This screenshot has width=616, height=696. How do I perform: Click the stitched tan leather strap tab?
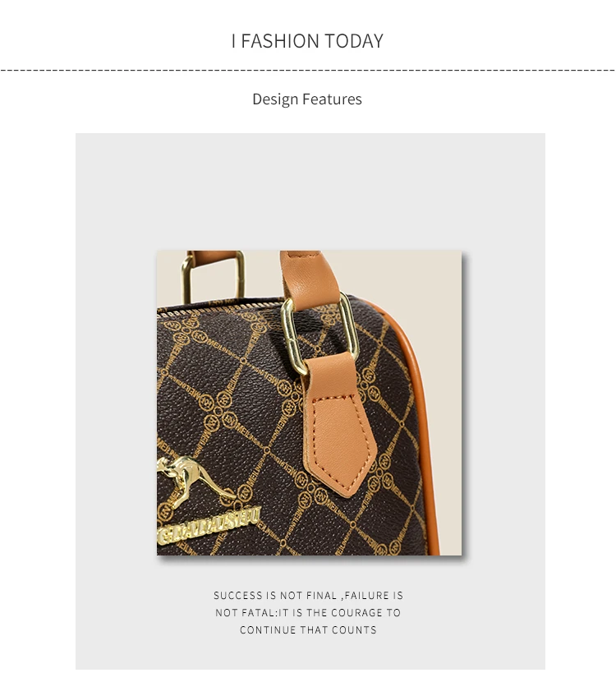tap(339, 424)
